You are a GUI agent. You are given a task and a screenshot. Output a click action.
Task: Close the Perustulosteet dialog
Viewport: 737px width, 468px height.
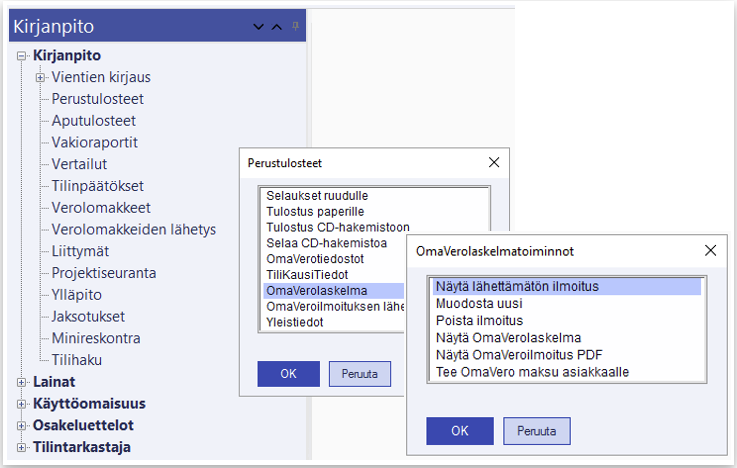(x=493, y=162)
